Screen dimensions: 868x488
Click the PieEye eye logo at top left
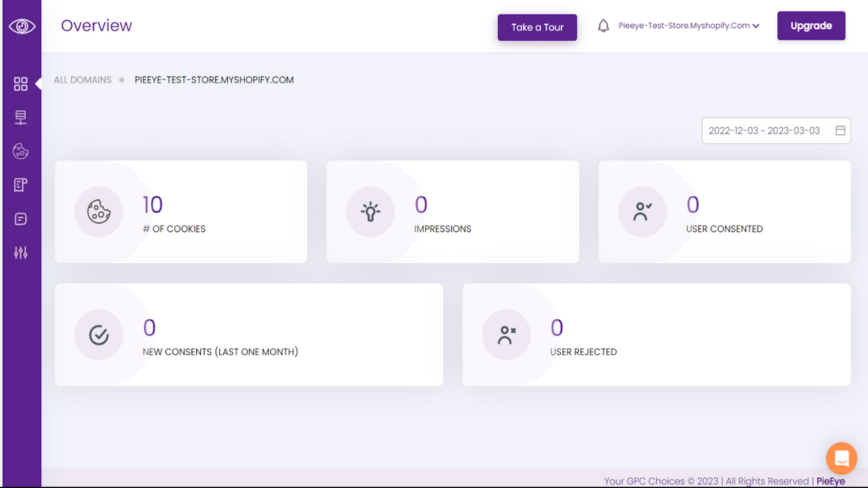click(x=21, y=26)
